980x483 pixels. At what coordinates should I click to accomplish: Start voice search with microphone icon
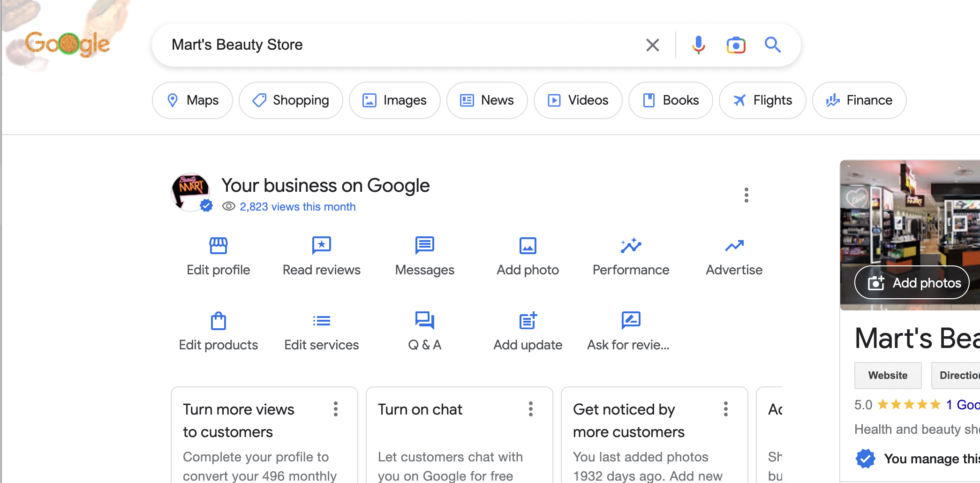coord(698,45)
